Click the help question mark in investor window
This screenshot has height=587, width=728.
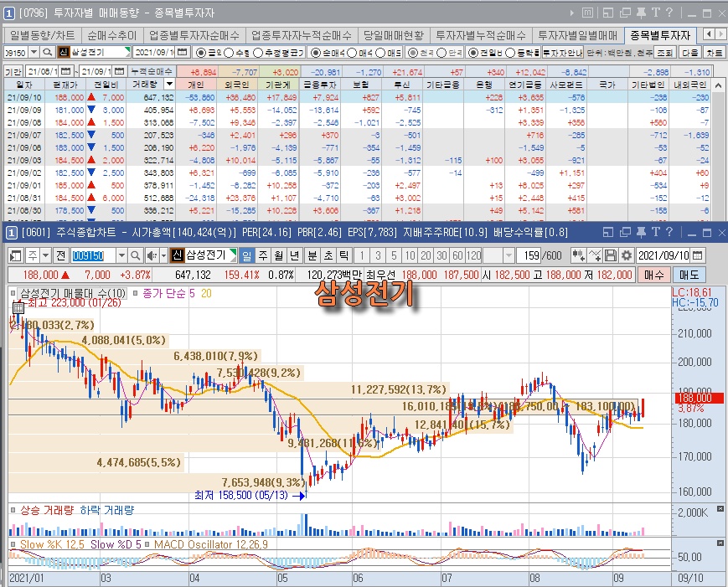[x=669, y=13]
